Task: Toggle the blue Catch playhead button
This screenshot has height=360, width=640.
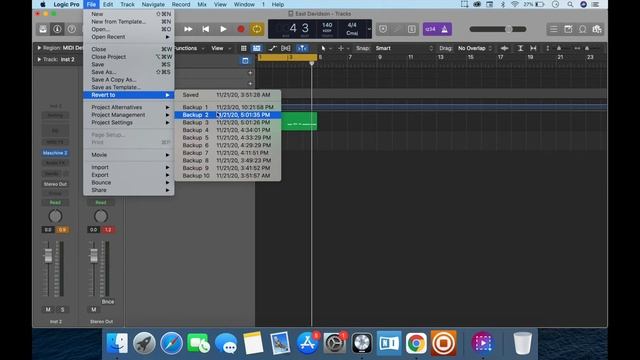Action: pyautogui.click(x=302, y=48)
